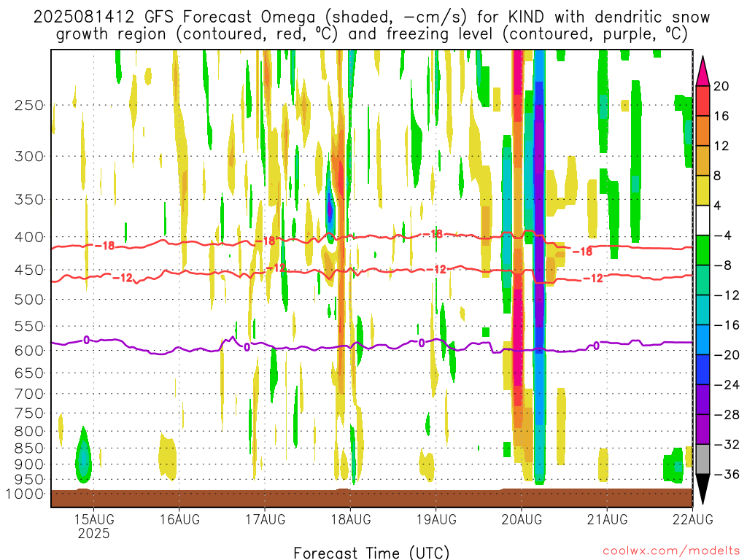Click the -36 label on the color bar
This screenshot has width=747, height=560.
[727, 474]
